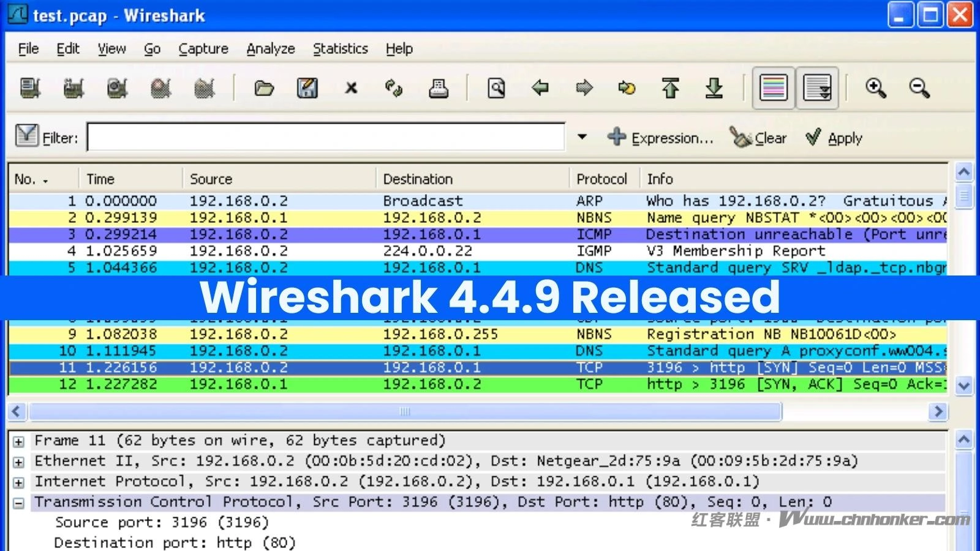Select packet 3 ICMP Destination unreachable row

click(478, 234)
